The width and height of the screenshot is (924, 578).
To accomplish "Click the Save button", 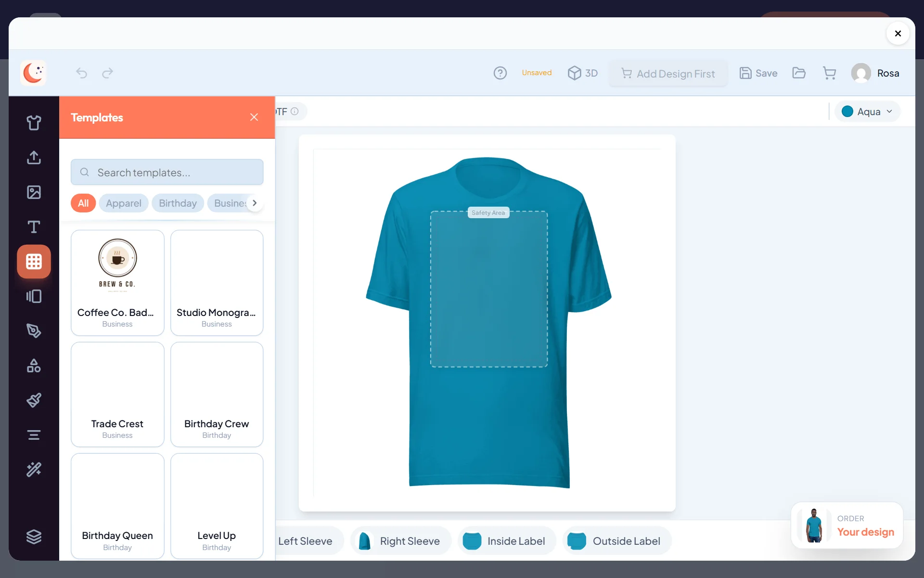I will coord(758,73).
